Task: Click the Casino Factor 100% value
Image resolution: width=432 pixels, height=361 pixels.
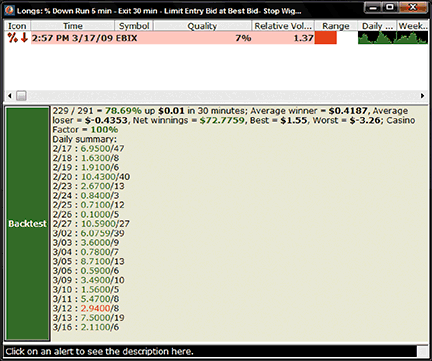Action: pyautogui.click(x=104, y=129)
